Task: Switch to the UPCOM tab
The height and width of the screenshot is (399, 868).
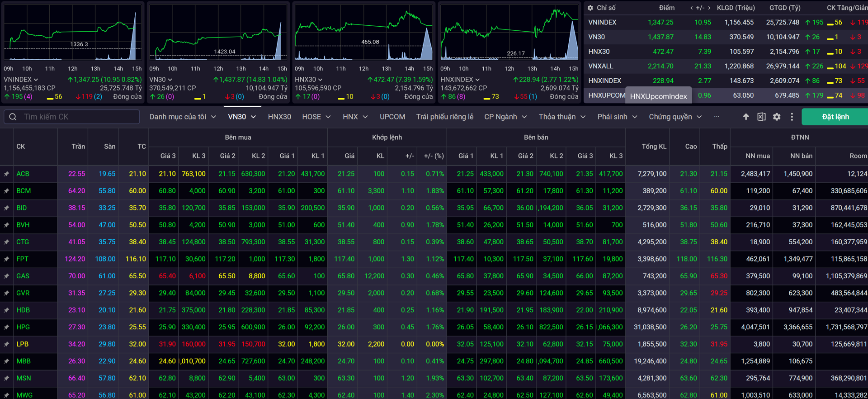Action: point(392,117)
